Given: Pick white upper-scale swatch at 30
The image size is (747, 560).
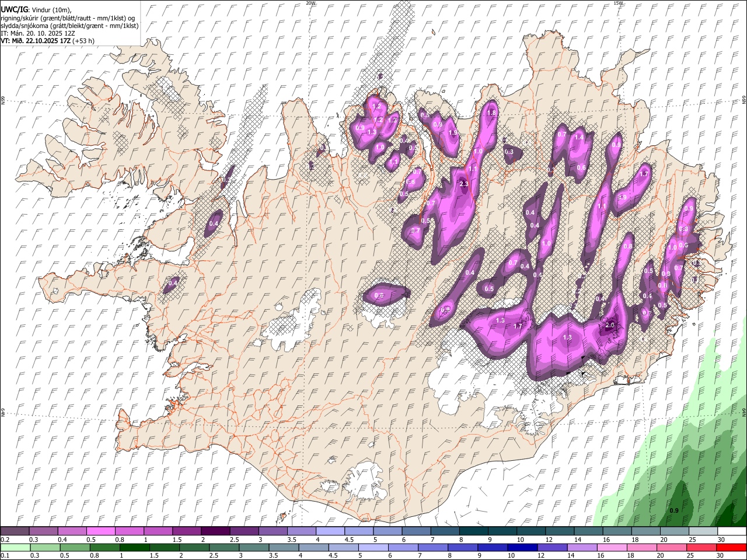Looking at the screenshot, I should click(x=732, y=531).
